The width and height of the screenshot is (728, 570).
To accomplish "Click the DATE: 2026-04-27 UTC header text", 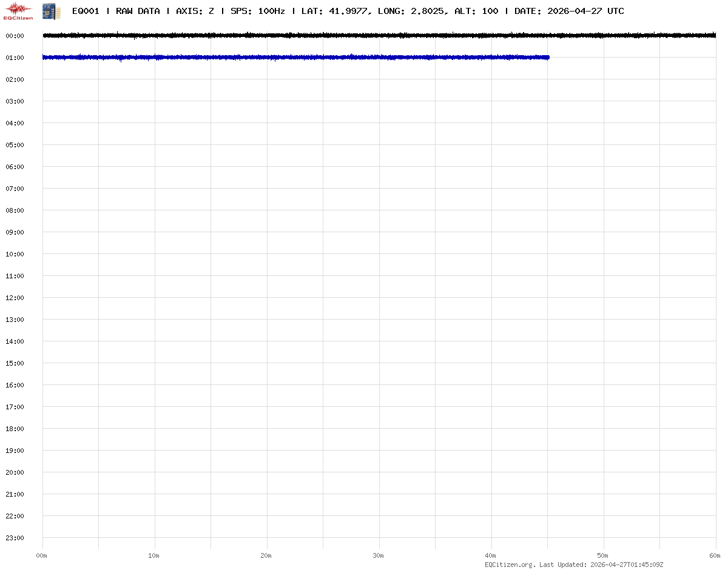I will (x=568, y=11).
